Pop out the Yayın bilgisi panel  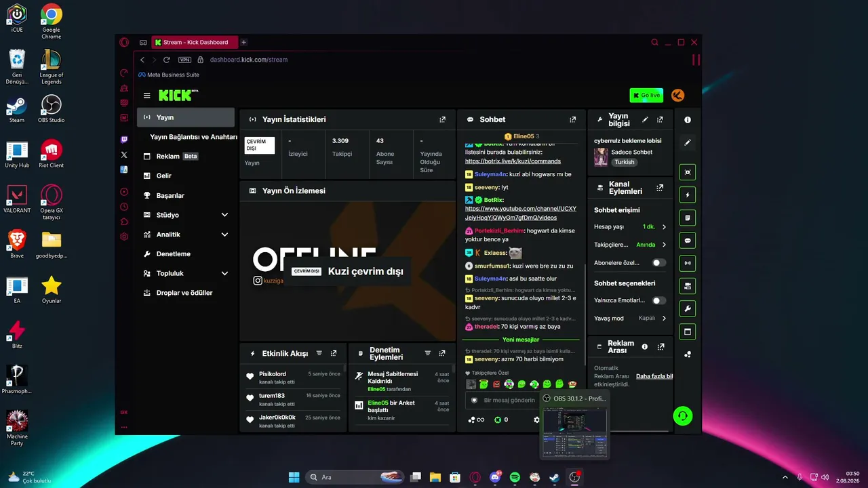tap(660, 119)
